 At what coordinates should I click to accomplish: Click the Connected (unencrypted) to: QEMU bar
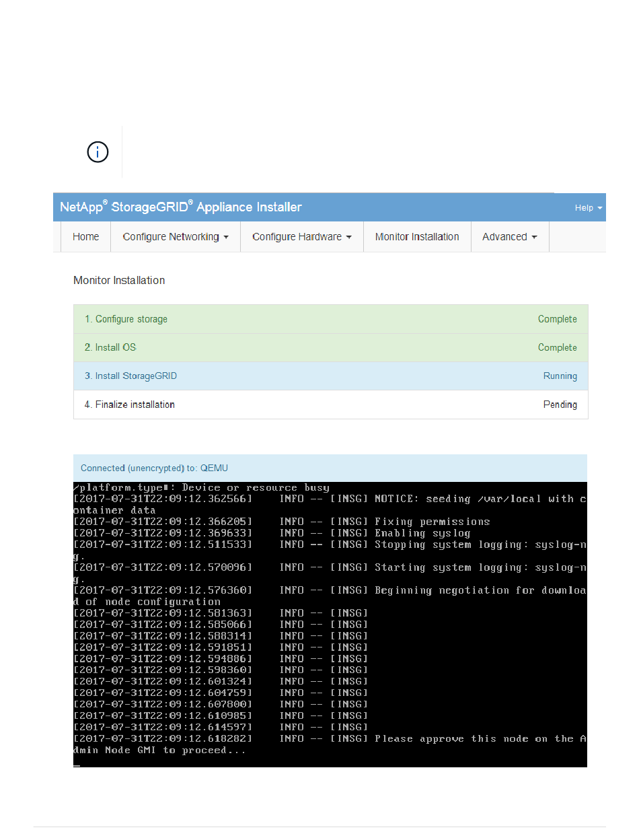click(x=330, y=468)
